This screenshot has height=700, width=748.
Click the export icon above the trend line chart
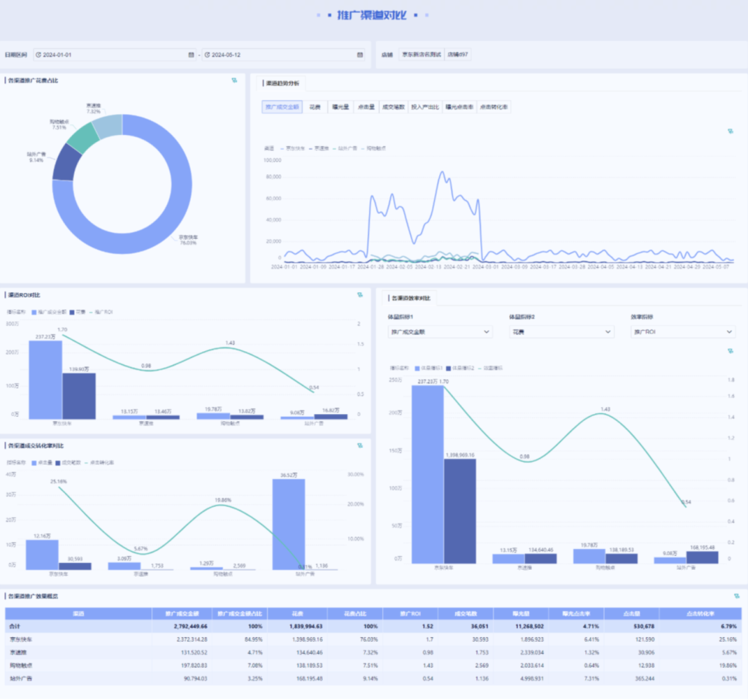[731, 131]
